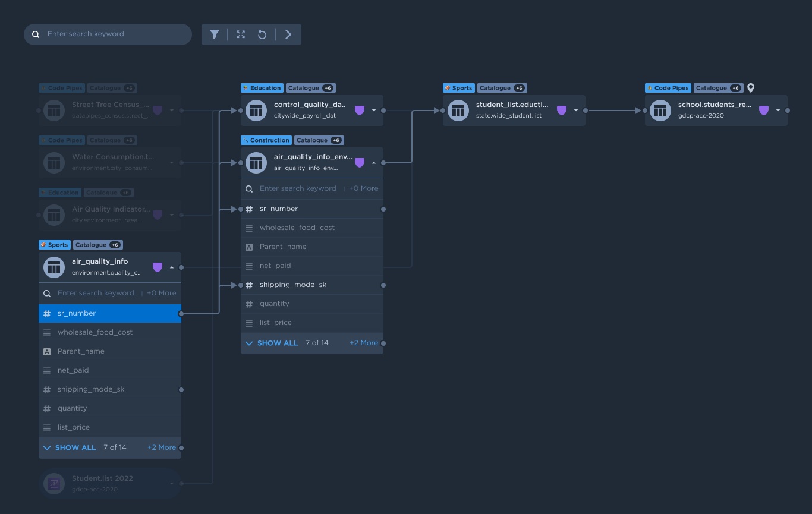Click the main search keyword field
Image resolution: width=812 pixels, height=514 pixels.
point(108,34)
